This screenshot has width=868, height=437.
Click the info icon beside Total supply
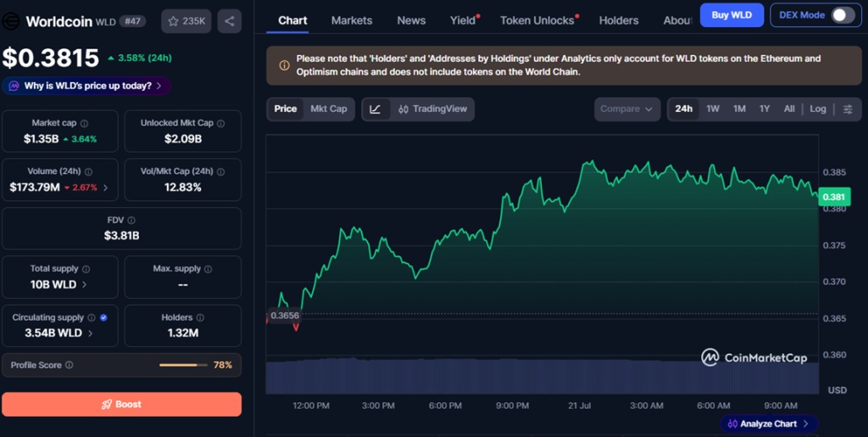click(86, 269)
